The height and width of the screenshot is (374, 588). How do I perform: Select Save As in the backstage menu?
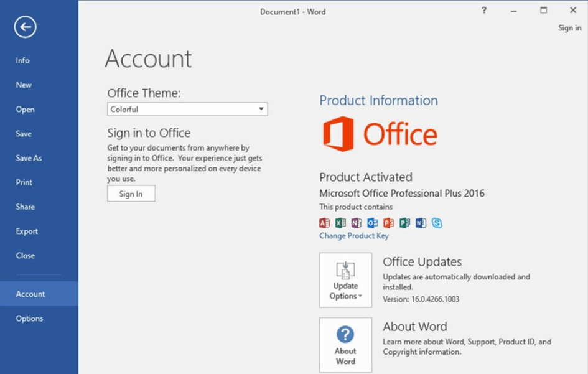point(29,158)
